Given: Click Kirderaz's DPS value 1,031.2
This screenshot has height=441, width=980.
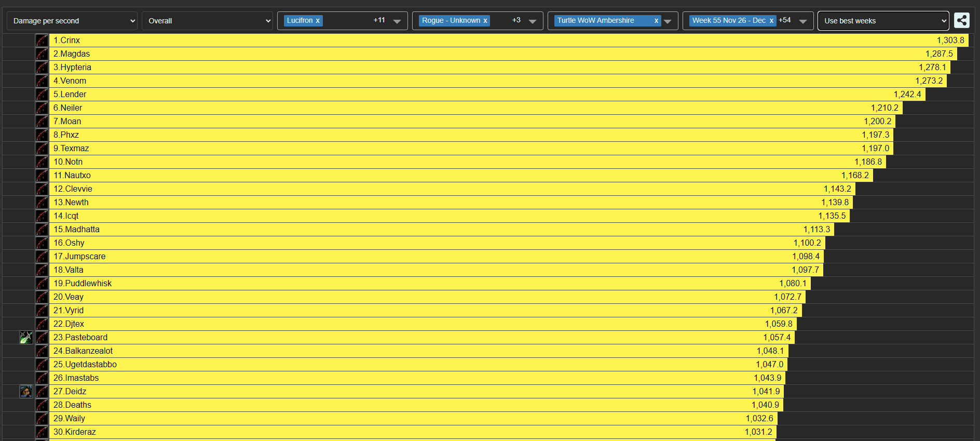Looking at the screenshot, I should (758, 432).
